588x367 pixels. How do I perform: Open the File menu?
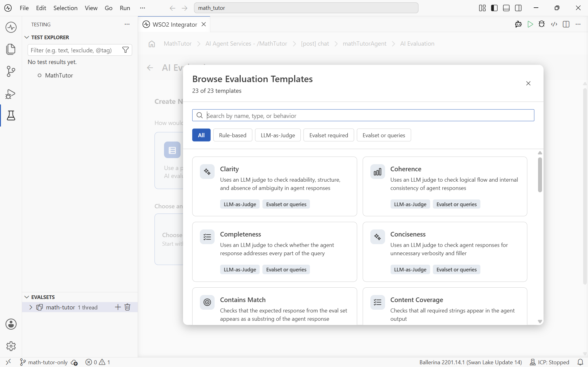coord(24,8)
